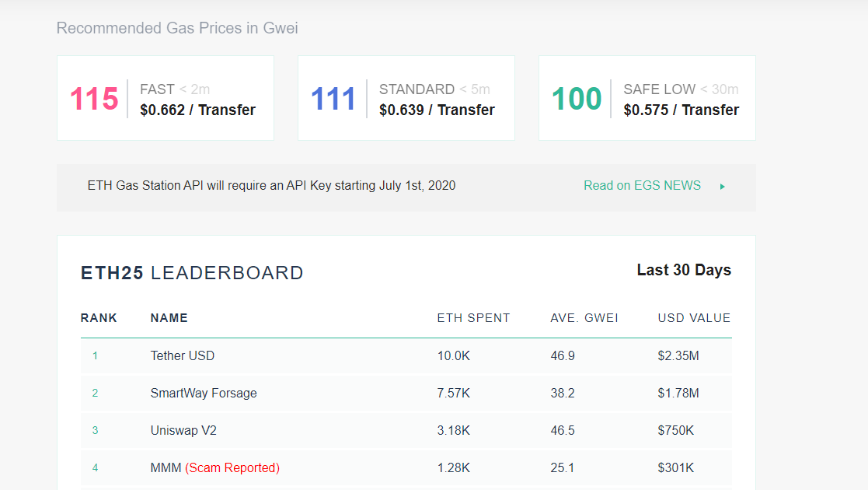Click the pink 115 gwei number
The image size is (868, 490).
[94, 99]
